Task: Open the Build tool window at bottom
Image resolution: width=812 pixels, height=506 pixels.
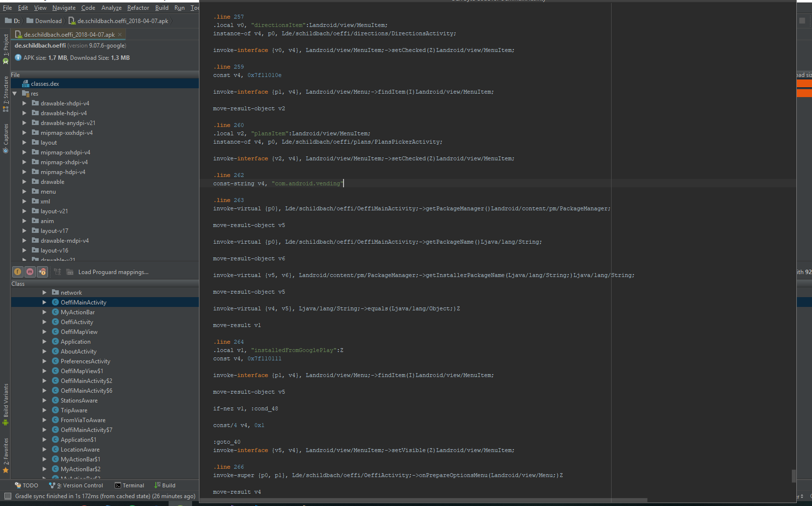Action: click(x=165, y=485)
